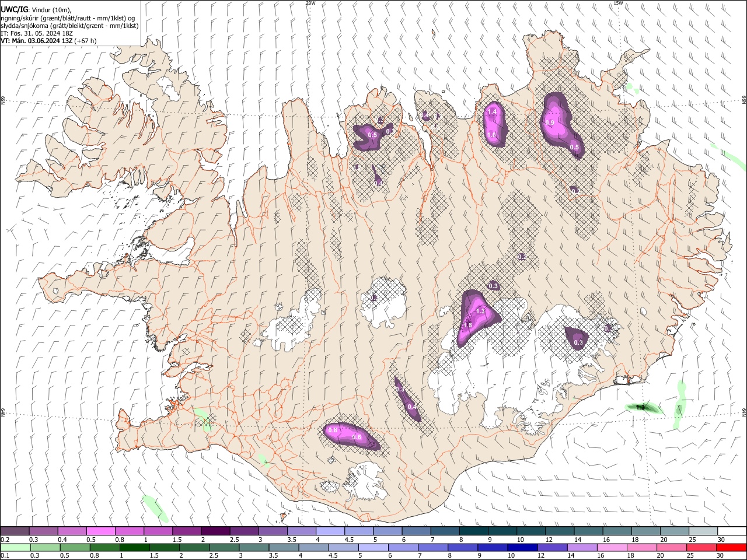The image size is (747, 560).
Task: Click the '30' label of the lower legend scale
Action: click(720, 556)
